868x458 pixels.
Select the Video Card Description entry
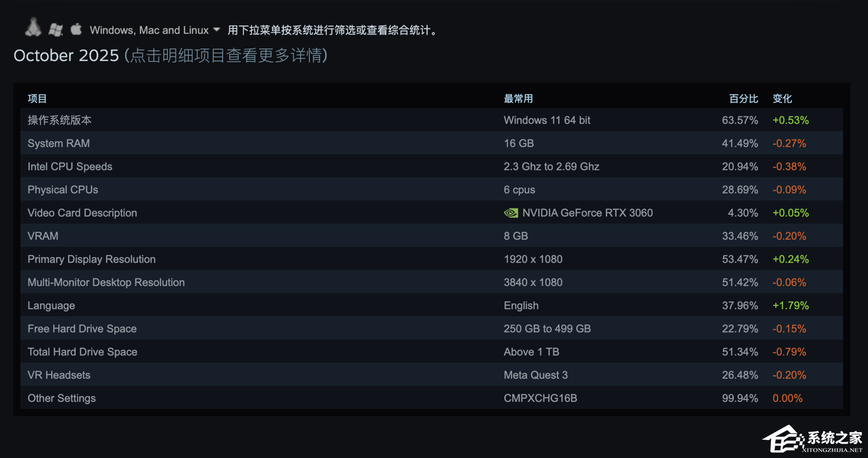[82, 212]
